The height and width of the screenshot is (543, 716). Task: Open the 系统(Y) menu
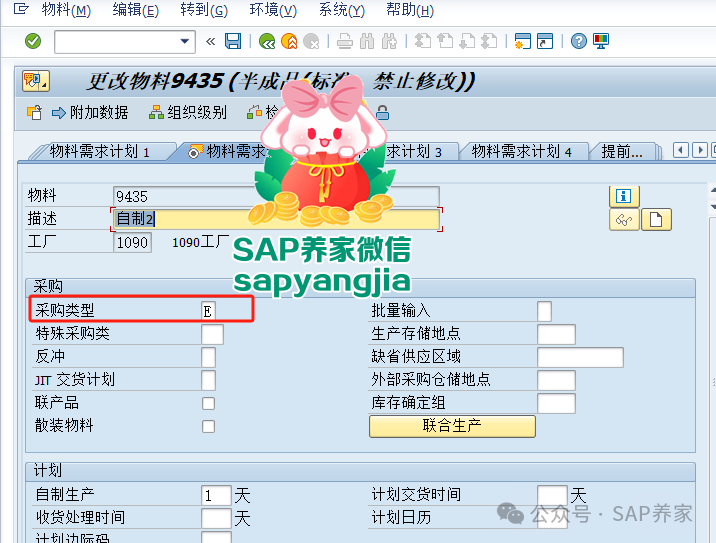tap(342, 10)
